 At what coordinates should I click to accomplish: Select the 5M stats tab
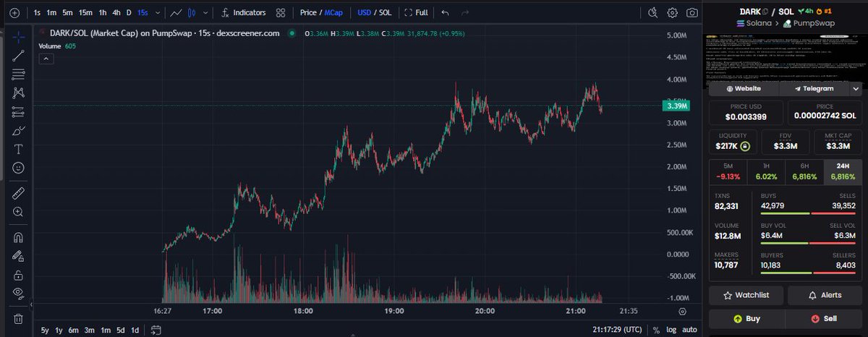[728, 171]
